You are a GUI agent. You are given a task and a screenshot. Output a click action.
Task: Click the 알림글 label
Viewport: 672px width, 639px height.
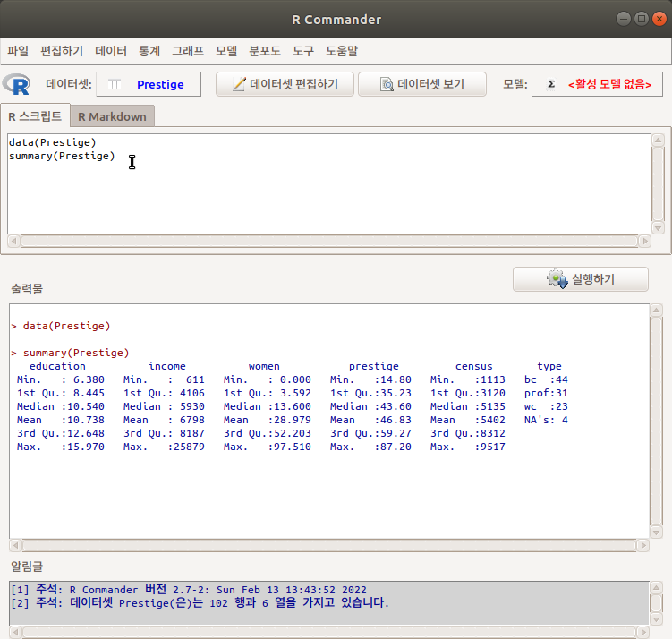pyautogui.click(x=27, y=567)
